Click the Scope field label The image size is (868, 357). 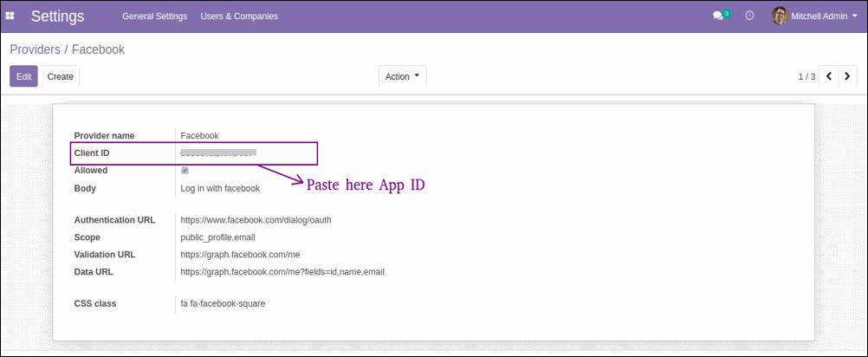[x=87, y=237]
